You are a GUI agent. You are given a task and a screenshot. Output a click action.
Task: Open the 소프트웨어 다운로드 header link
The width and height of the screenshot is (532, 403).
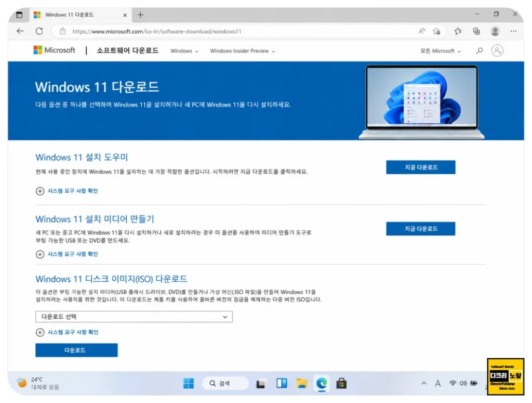point(128,50)
